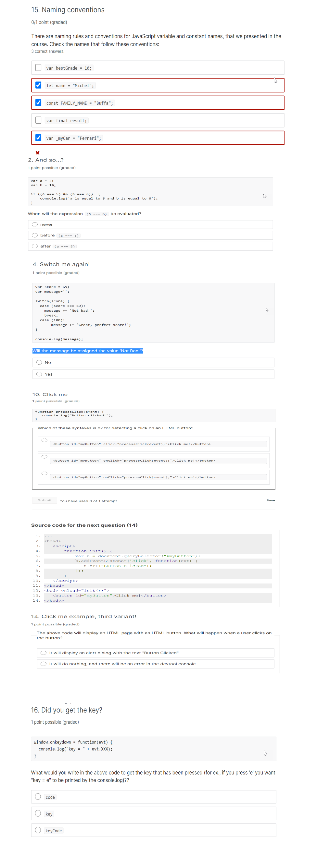The width and height of the screenshot is (317, 868).
Task: Click the 'console.log(message);' code line
Action: 59,340
